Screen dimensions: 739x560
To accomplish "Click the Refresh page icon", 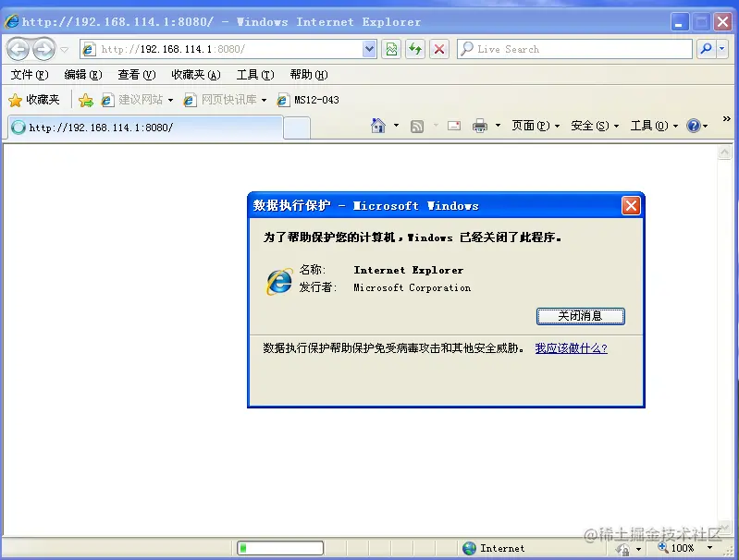I will (x=415, y=49).
